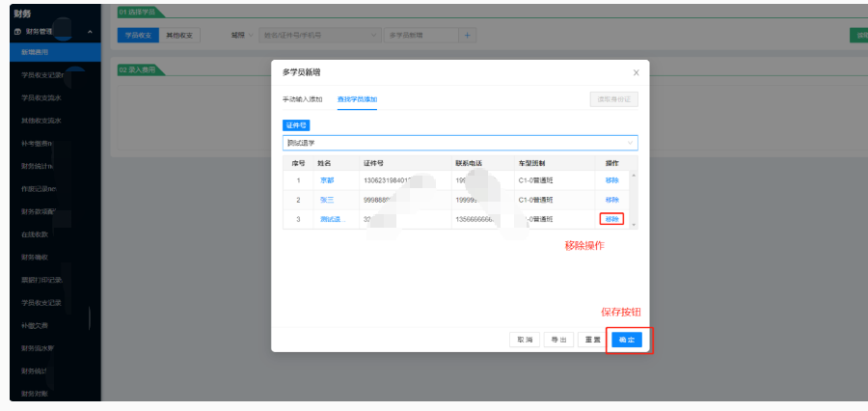Image resolution: width=868 pixels, height=411 pixels.
Task: Open the 张三 name link
Action: click(327, 200)
